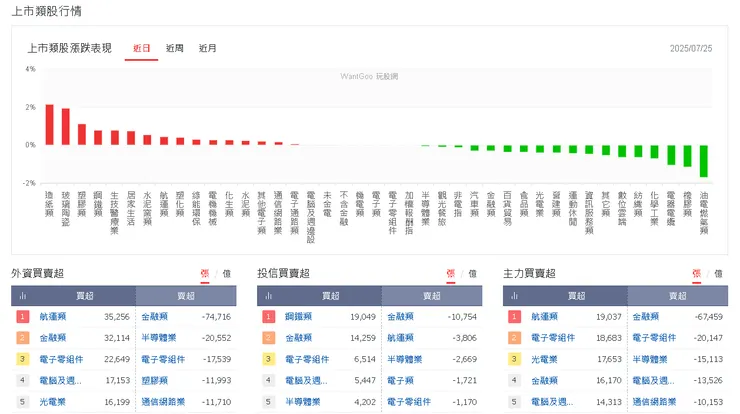Open 電子零組件 link with 6,514 in 投信買超
740x414 pixels.
pyautogui.click(x=307, y=359)
